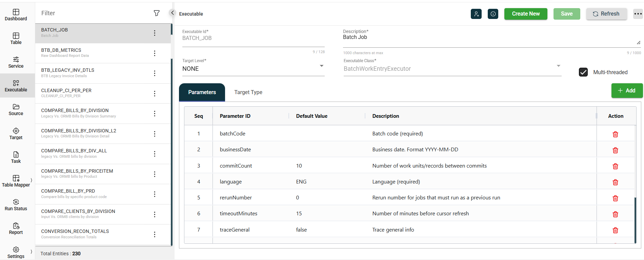Click the info icon button

(x=493, y=14)
